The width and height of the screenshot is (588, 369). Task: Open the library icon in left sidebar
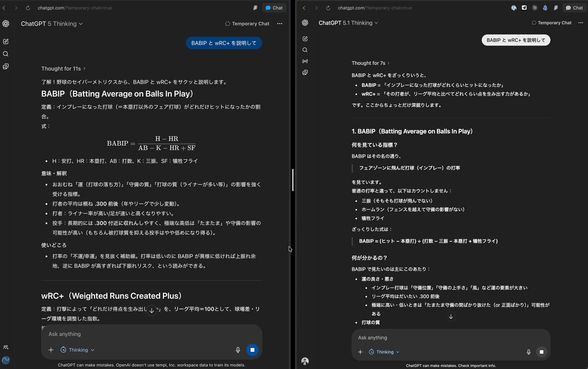tap(6, 66)
